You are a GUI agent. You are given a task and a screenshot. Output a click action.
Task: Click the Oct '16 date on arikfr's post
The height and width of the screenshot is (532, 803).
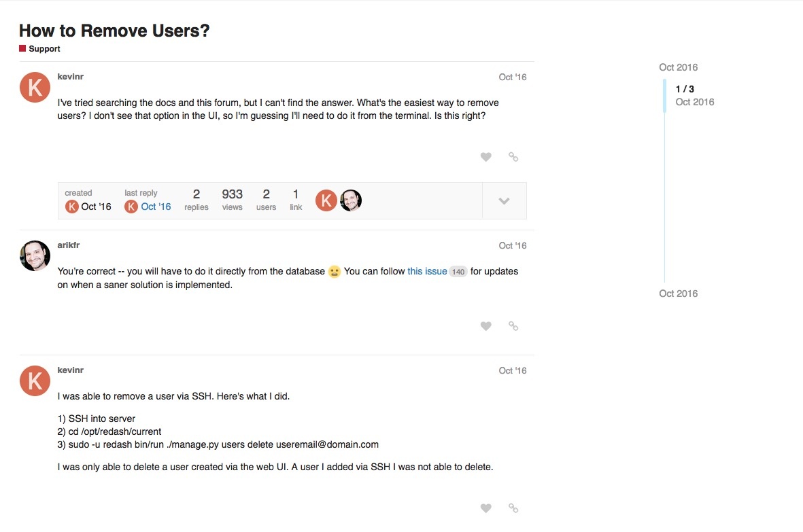[x=512, y=245]
